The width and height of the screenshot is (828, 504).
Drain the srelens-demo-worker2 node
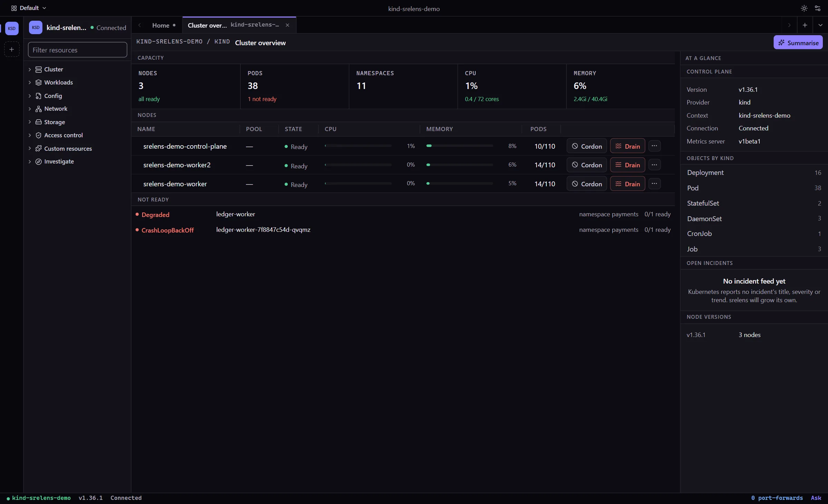(628, 165)
